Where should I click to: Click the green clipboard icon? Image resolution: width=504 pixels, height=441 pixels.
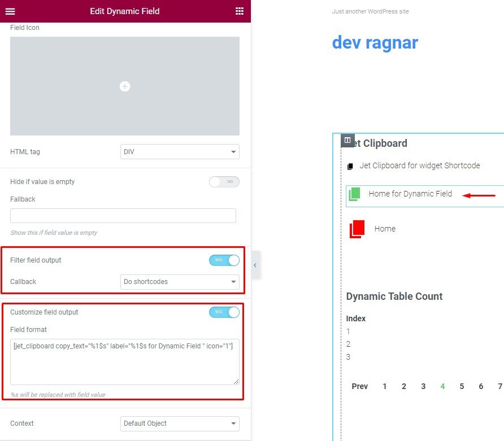(354, 194)
